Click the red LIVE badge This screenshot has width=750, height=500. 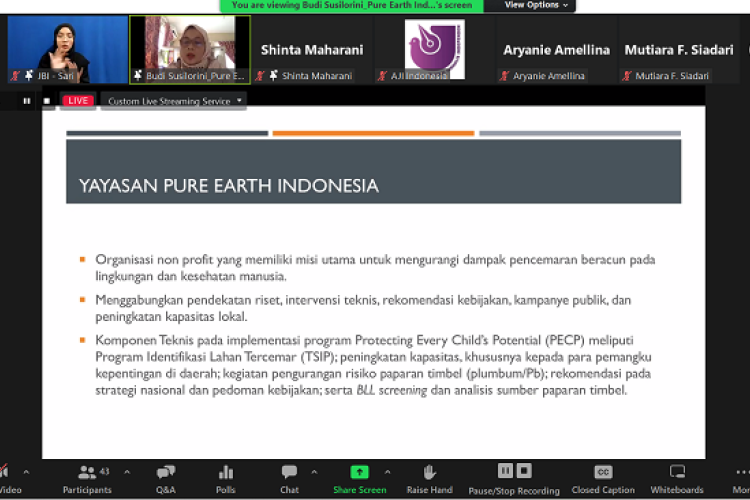pyautogui.click(x=77, y=101)
